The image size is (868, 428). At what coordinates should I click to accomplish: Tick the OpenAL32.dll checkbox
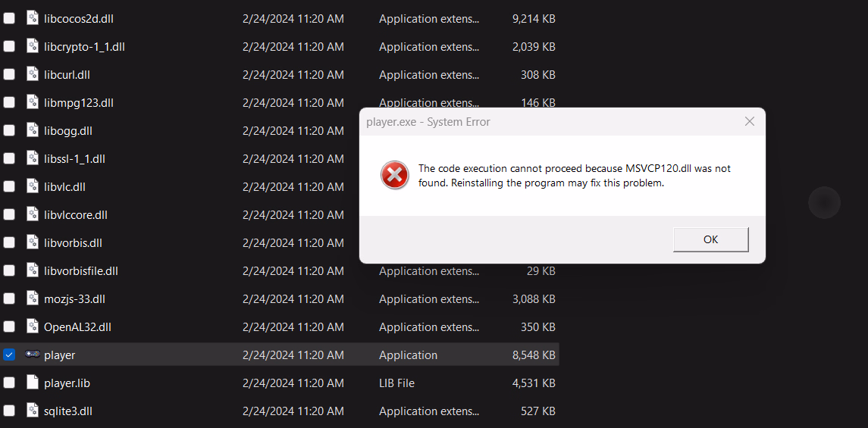[9, 326]
